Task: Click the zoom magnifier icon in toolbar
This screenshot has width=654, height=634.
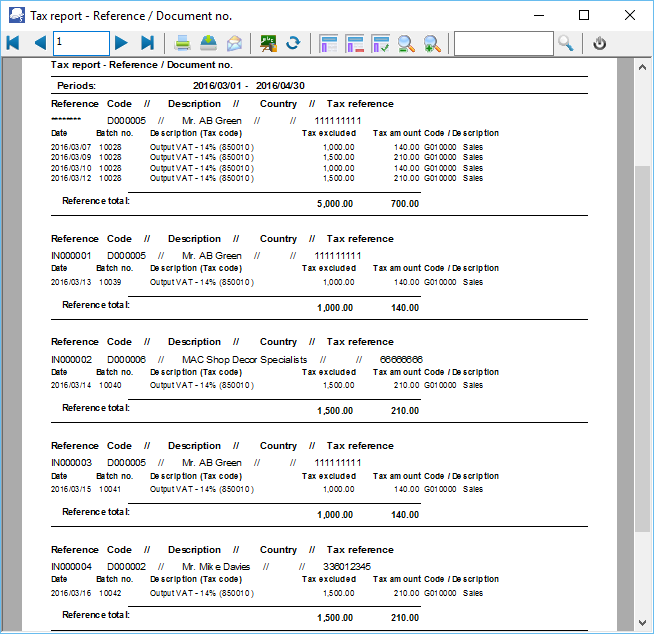Action: point(406,43)
